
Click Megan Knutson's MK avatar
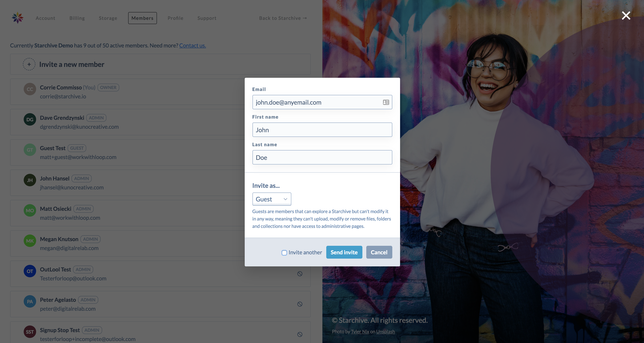click(x=30, y=241)
